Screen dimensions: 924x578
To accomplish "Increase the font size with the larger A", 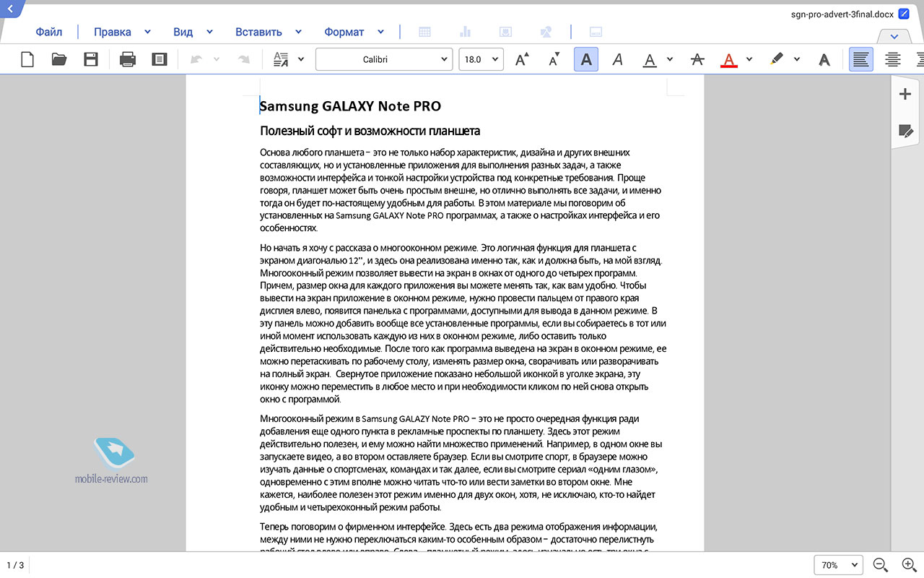I will 522,59.
